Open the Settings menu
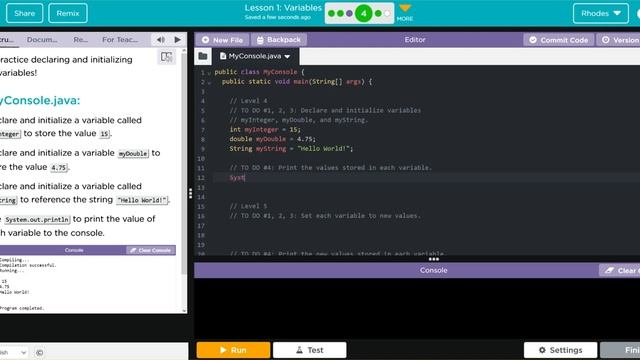 pos(560,350)
